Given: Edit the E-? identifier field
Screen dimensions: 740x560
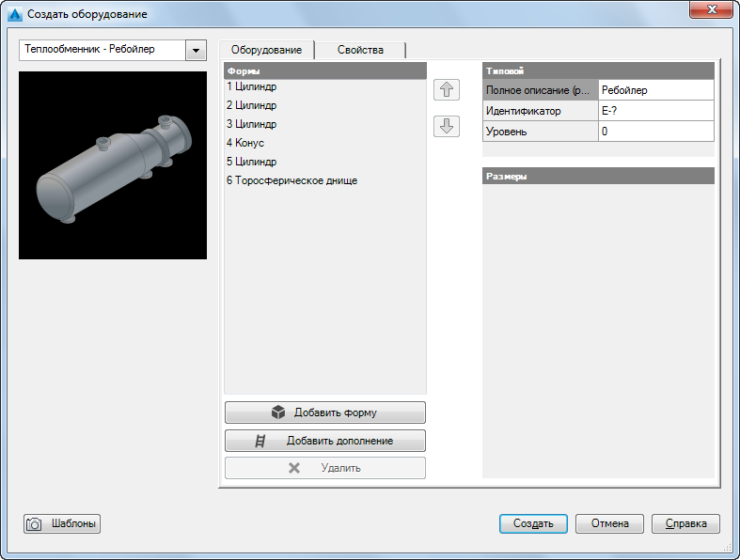Looking at the screenshot, I should tap(656, 111).
